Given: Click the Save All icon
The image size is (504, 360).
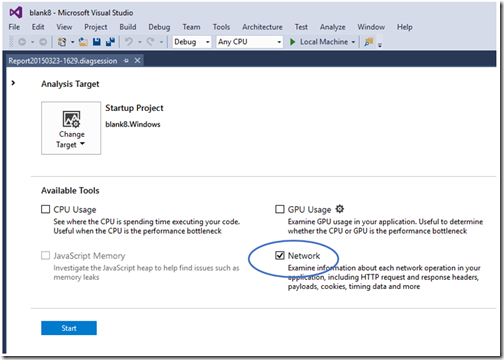Looking at the screenshot, I should click(x=110, y=42).
